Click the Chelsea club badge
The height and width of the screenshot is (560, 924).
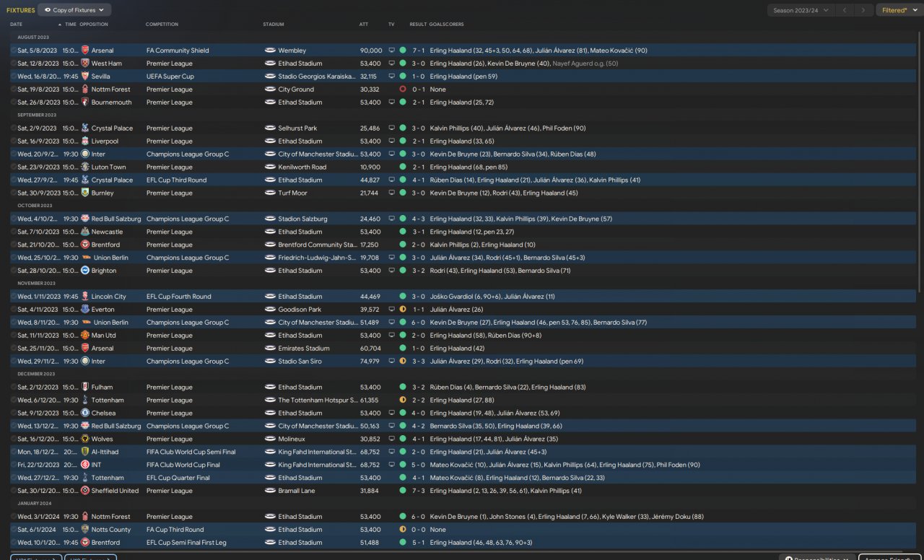coord(85,414)
